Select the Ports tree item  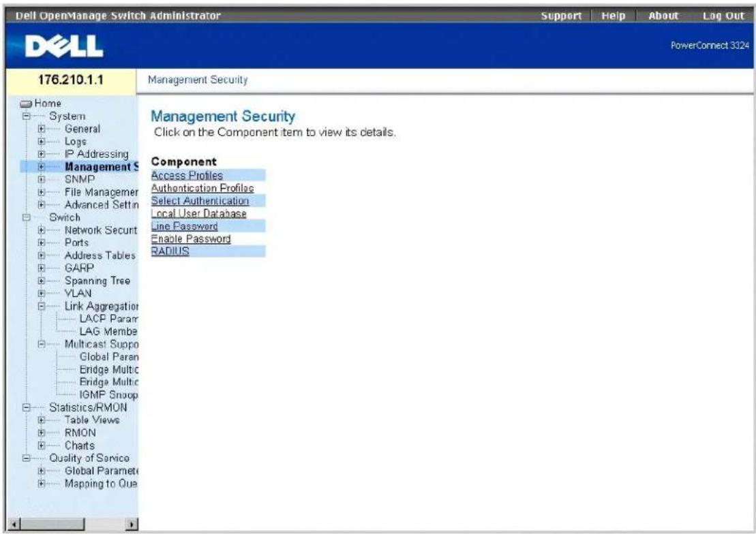point(76,243)
